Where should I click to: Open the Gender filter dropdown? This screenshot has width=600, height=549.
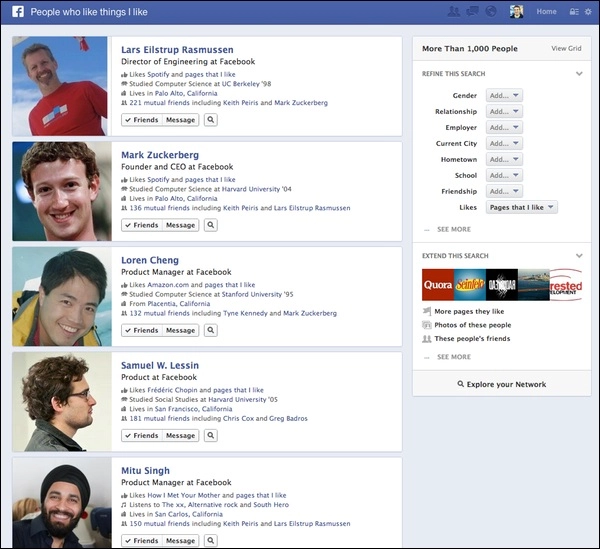[x=503, y=96]
